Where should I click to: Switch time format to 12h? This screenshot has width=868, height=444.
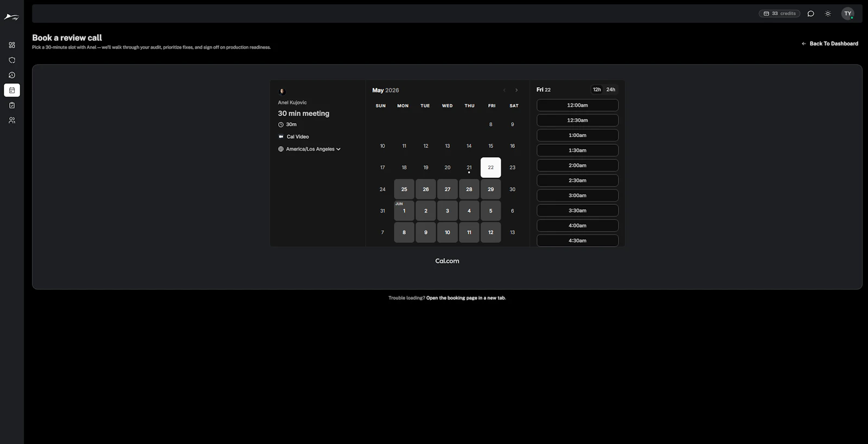tap(597, 89)
